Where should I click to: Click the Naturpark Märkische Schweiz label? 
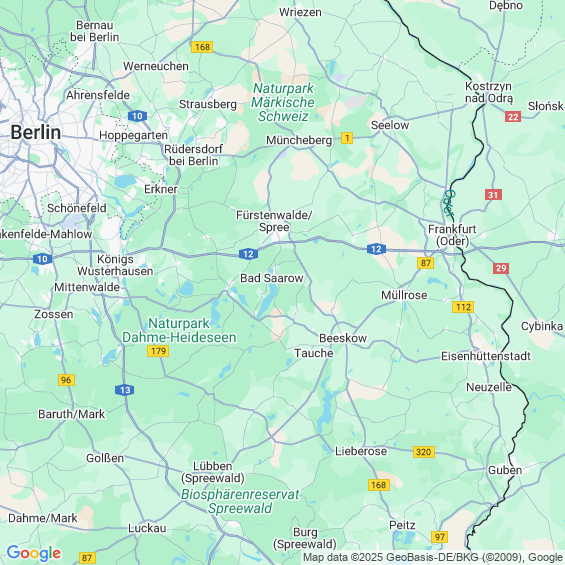(x=283, y=102)
